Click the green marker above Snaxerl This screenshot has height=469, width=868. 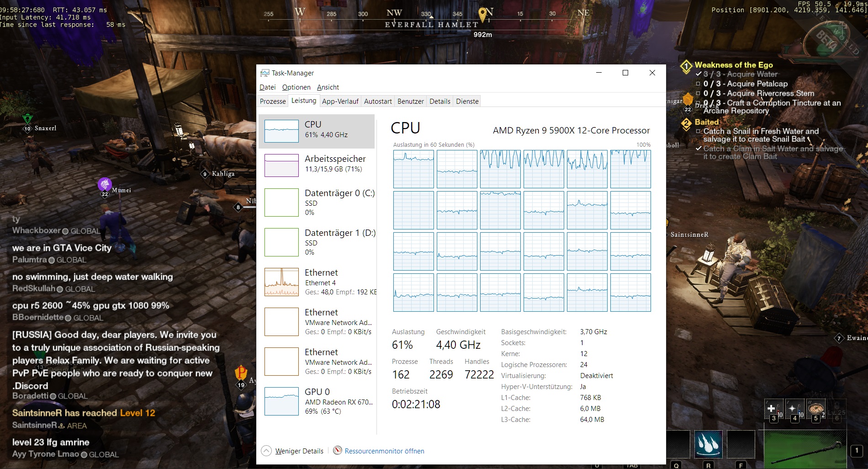[27, 119]
